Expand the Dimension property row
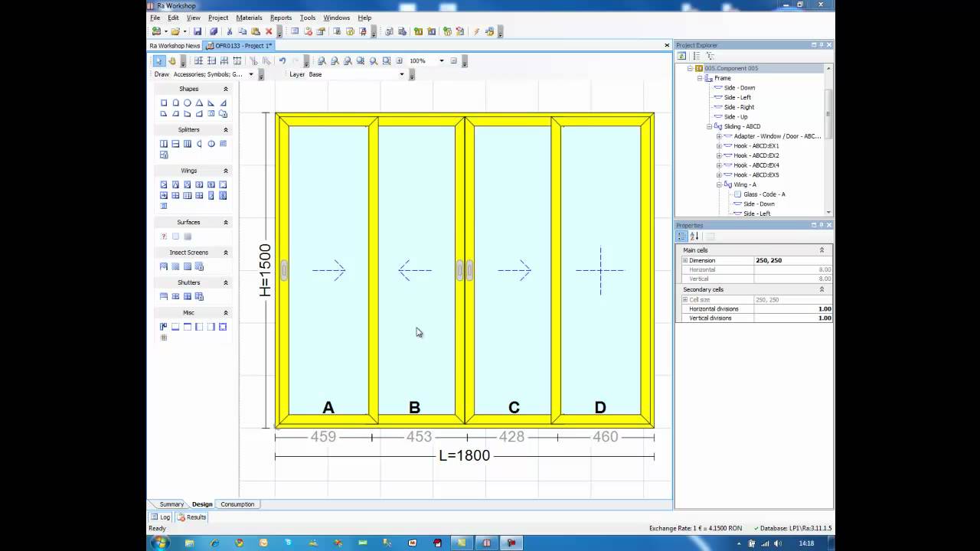Image resolution: width=980 pixels, height=551 pixels. (685, 260)
